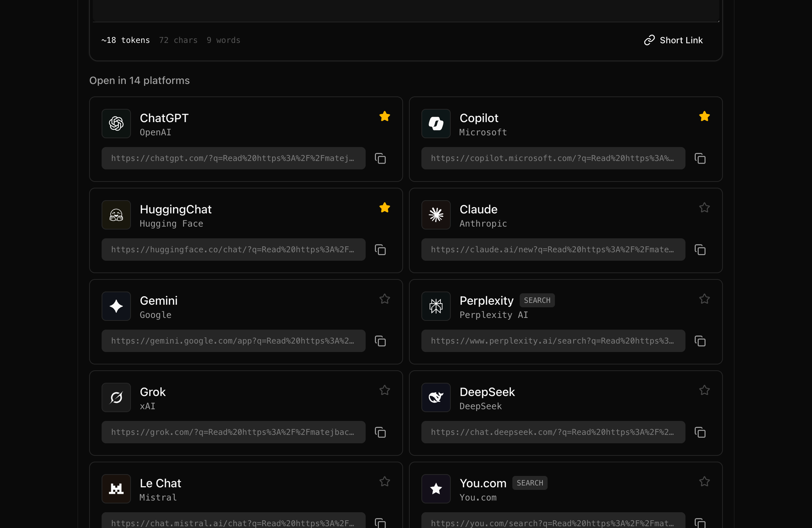
Task: Click the Mistral logo on Le Chat card
Action: pyautogui.click(x=116, y=489)
